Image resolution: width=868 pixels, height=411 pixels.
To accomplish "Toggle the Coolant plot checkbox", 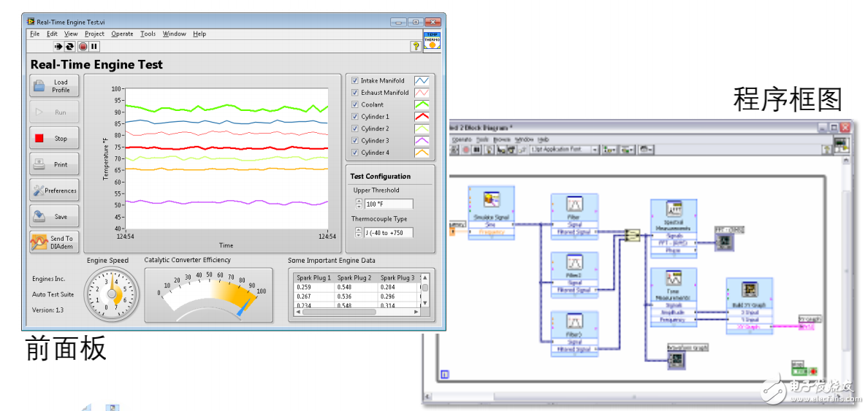I will (x=355, y=105).
